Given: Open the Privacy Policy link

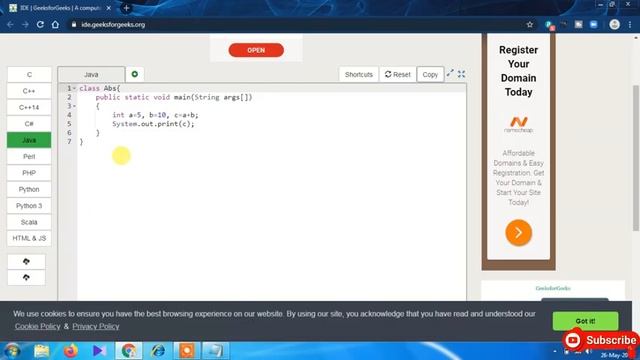Looking at the screenshot, I should pyautogui.click(x=96, y=327).
